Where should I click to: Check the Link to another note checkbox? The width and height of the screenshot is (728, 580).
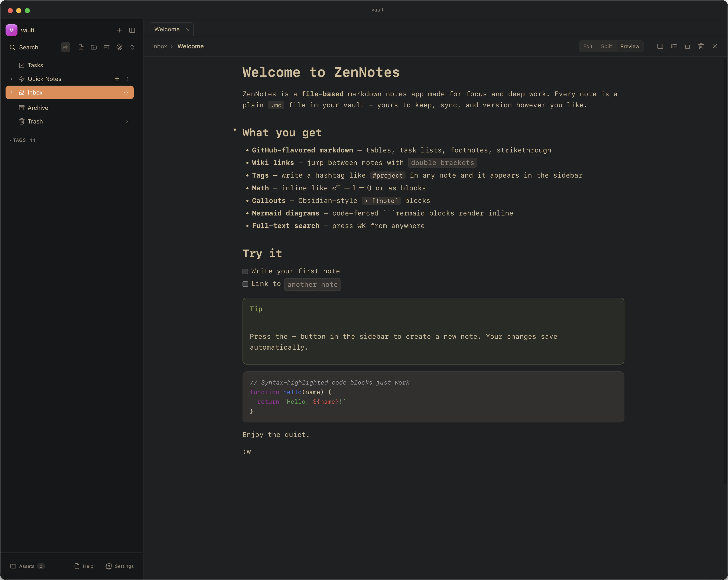pyautogui.click(x=245, y=284)
